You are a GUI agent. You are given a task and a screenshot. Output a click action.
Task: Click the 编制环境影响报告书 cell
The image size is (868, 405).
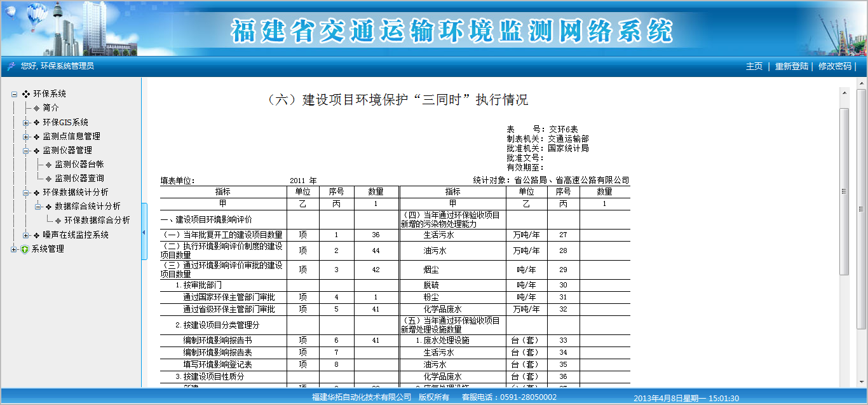pyautogui.click(x=223, y=340)
